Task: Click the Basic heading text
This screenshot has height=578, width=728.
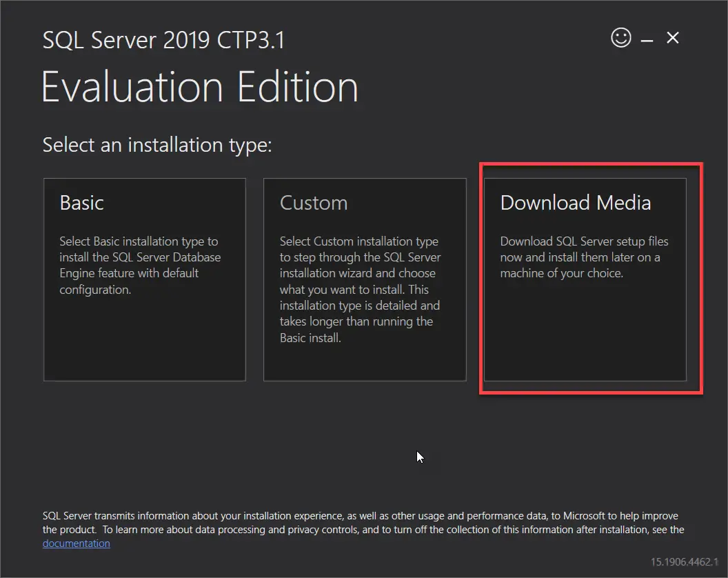Action: click(81, 202)
